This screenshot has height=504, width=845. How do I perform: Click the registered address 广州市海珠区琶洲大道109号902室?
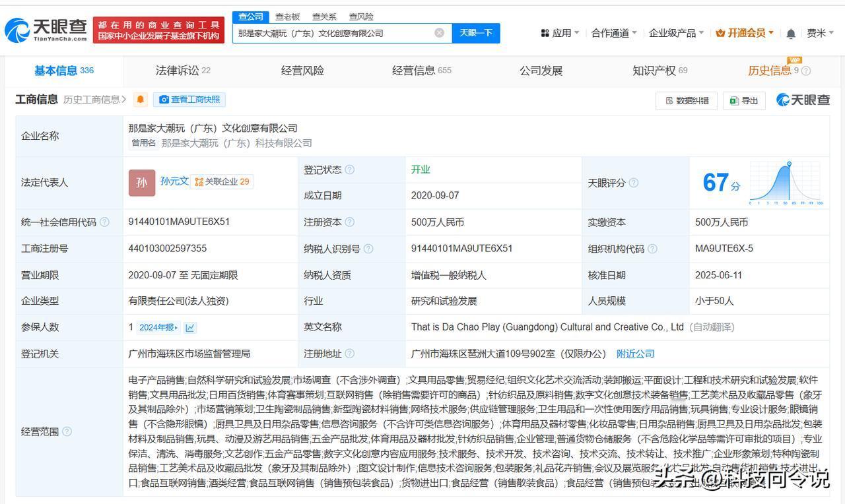(x=508, y=354)
